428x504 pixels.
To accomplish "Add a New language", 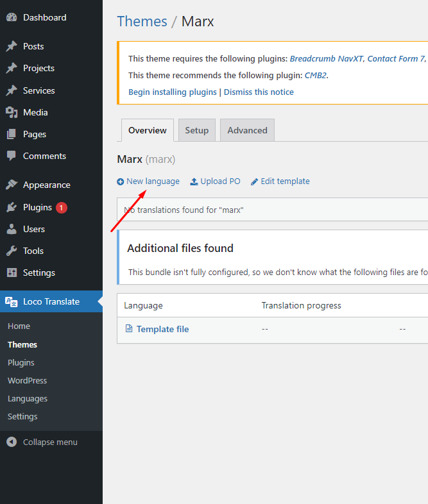I will point(148,181).
